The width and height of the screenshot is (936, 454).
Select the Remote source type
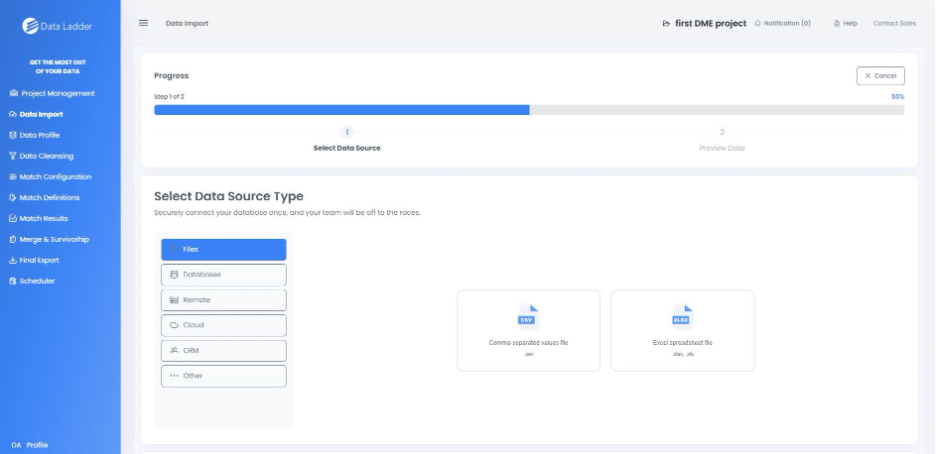point(224,300)
